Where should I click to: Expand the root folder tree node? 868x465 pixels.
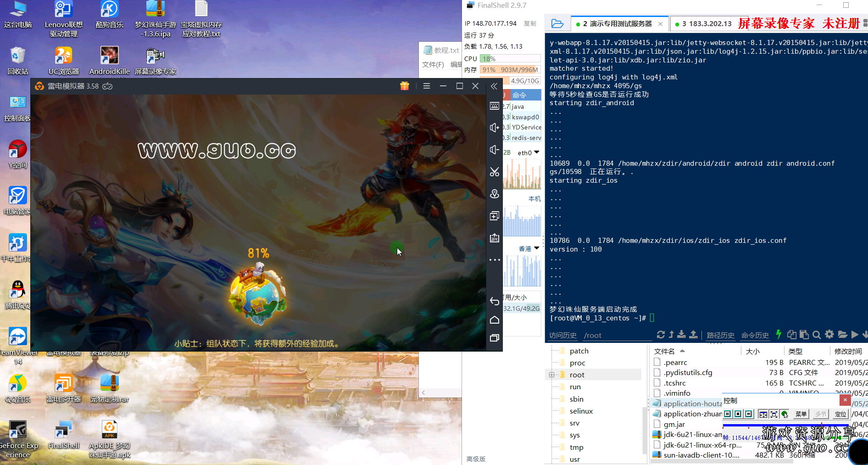[x=551, y=375]
